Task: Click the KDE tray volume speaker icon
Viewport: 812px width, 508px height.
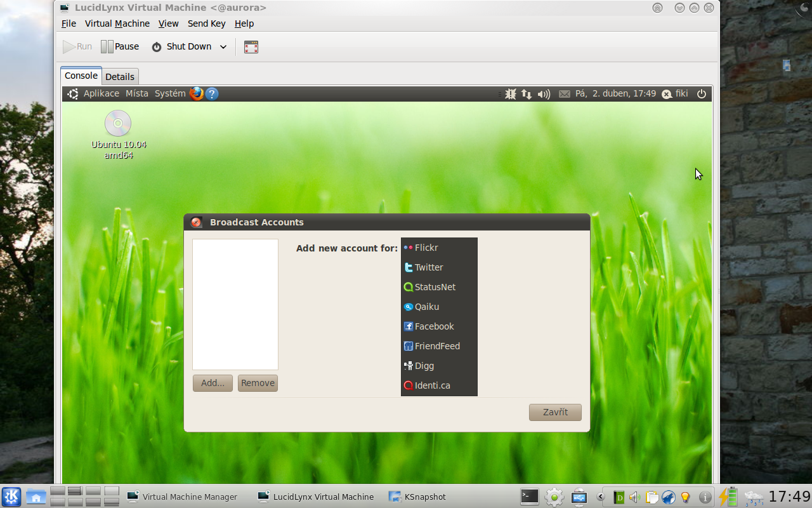Action: pyautogui.click(x=634, y=497)
